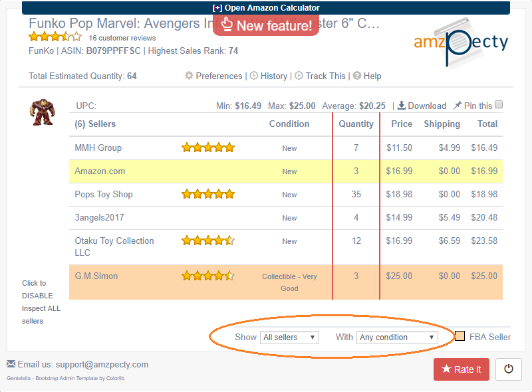
Task: Open the 16 customer reviews link
Action: (122, 38)
